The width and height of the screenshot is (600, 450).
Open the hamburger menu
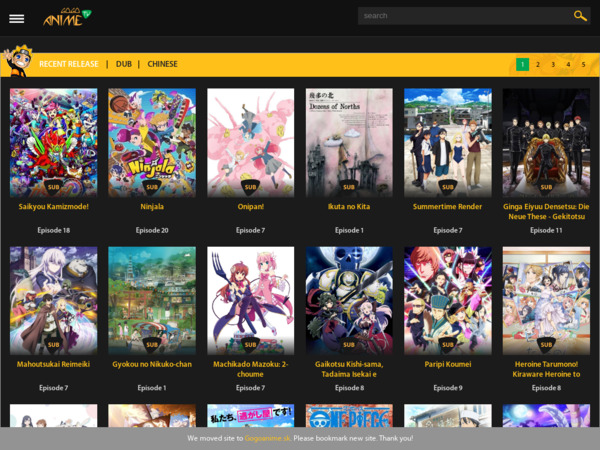(x=16, y=18)
